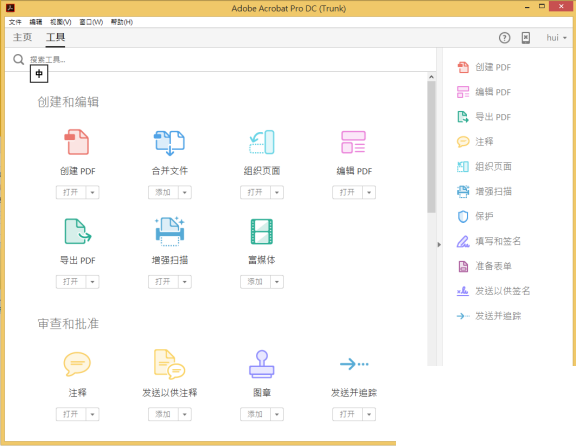Click 打开 button under 导出 PDF
Image resolution: width=576 pixels, height=446 pixels.
(x=71, y=281)
